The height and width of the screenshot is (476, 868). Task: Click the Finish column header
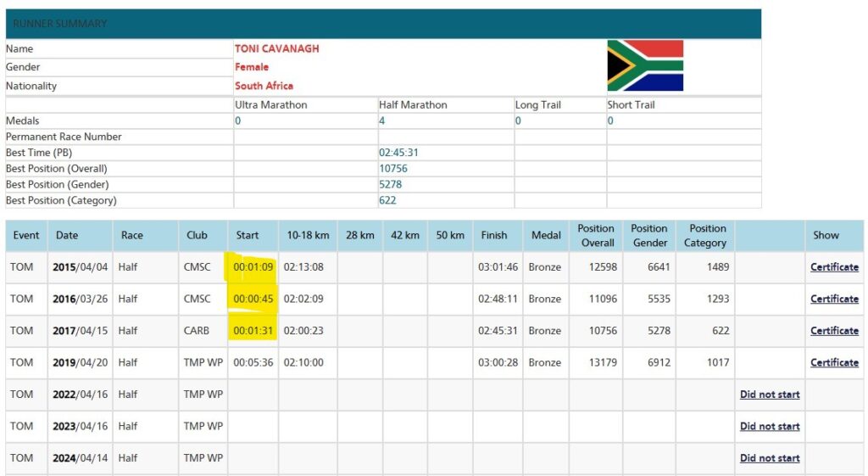(x=494, y=235)
